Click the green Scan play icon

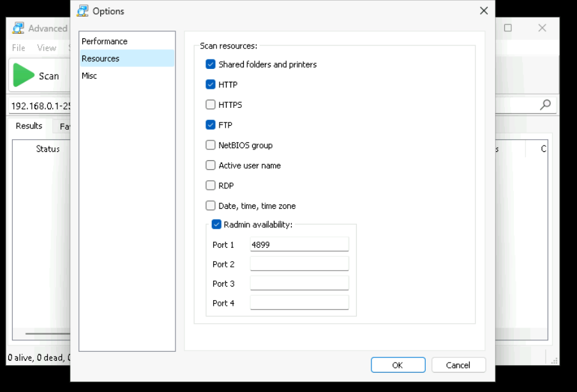pyautogui.click(x=24, y=75)
